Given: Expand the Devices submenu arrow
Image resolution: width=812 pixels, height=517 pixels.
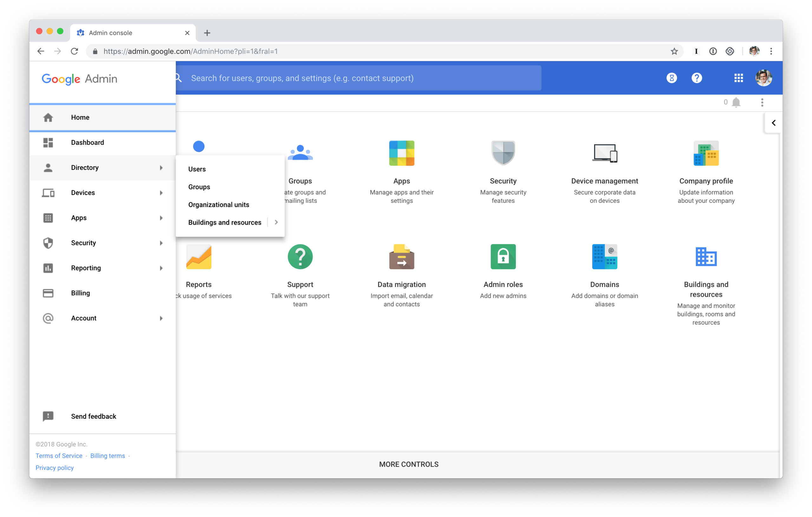Looking at the screenshot, I should click(161, 193).
